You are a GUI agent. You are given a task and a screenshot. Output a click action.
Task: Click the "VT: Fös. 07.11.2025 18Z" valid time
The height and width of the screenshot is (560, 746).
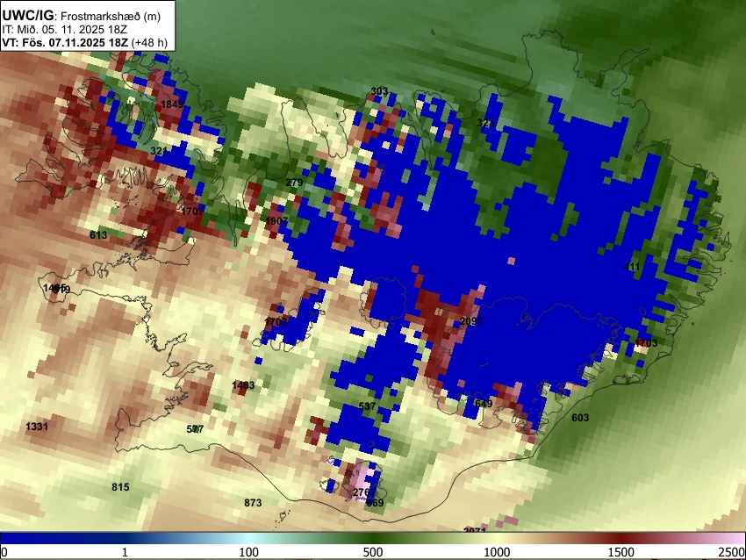click(x=65, y=42)
